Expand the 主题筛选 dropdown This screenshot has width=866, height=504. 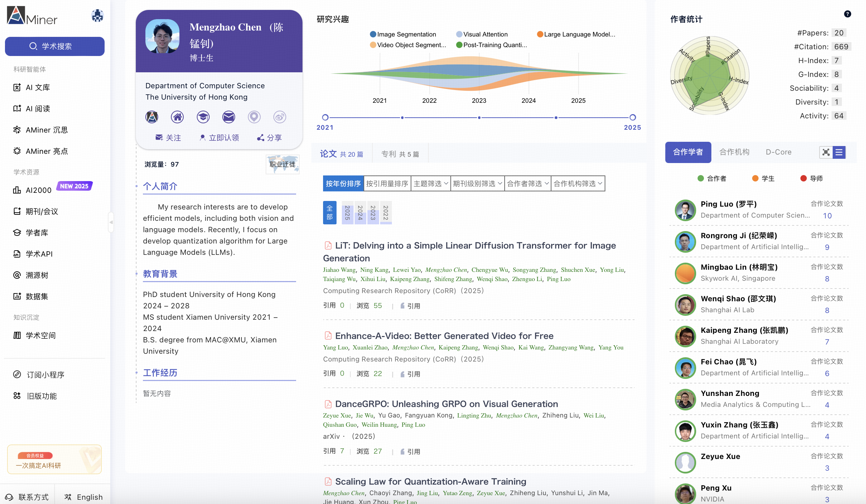point(431,184)
